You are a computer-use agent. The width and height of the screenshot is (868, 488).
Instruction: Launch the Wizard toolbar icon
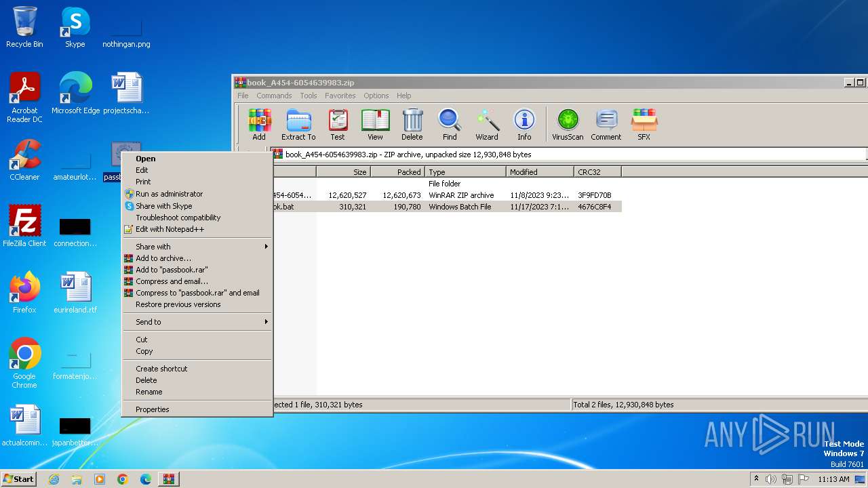[486, 125]
